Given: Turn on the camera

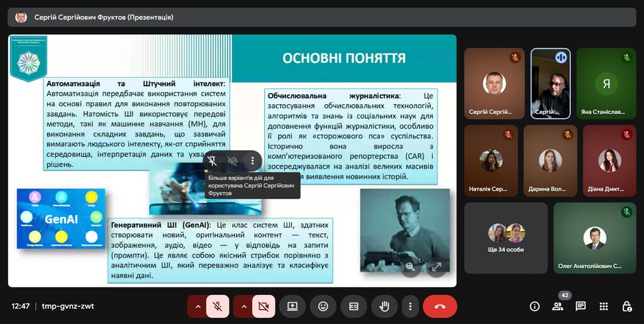Looking at the screenshot, I should [x=264, y=306].
